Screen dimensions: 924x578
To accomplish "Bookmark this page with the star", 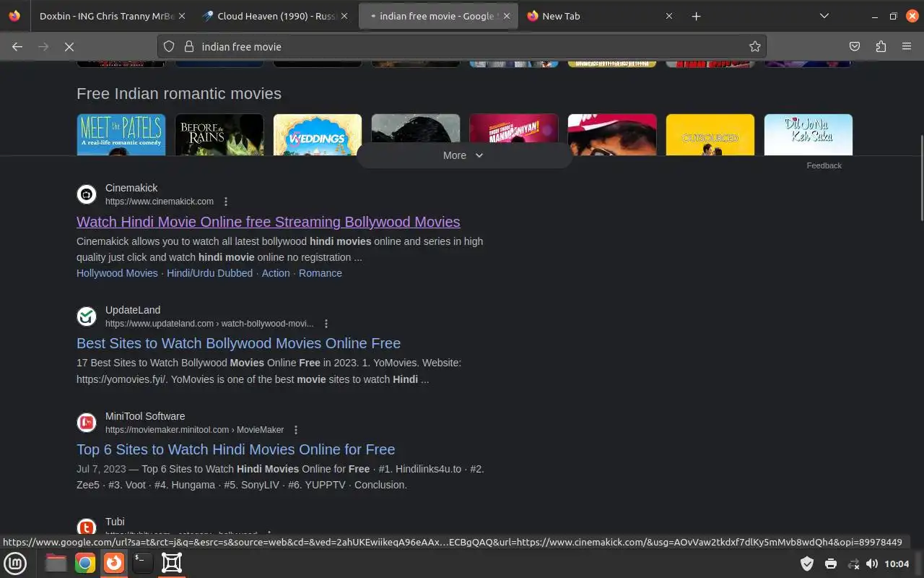I will [x=755, y=46].
